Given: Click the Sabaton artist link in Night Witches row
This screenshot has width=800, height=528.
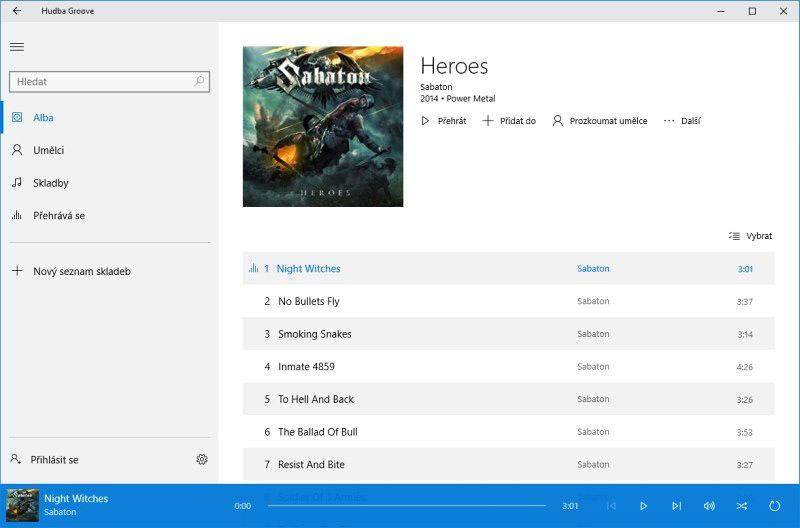Looking at the screenshot, I should pos(593,268).
